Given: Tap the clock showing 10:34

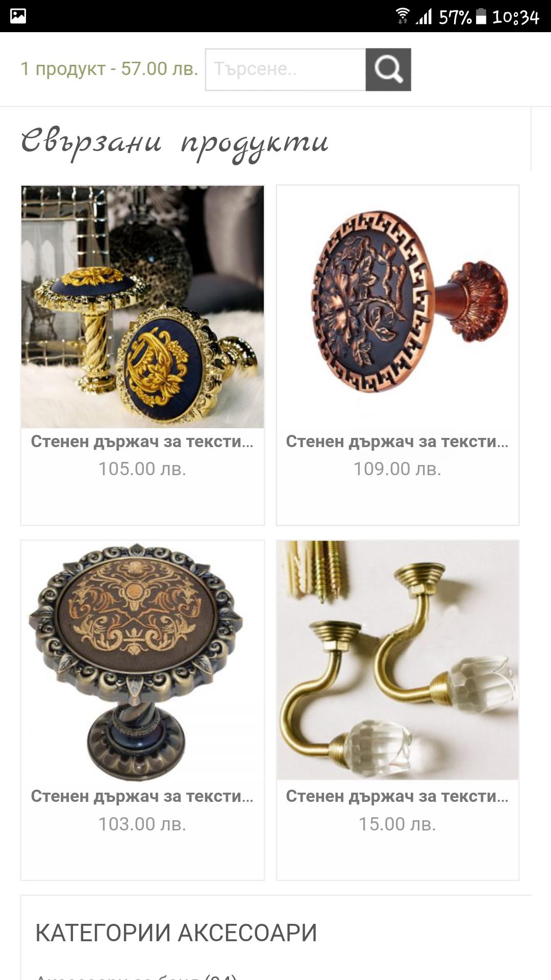Looking at the screenshot, I should [x=516, y=17].
